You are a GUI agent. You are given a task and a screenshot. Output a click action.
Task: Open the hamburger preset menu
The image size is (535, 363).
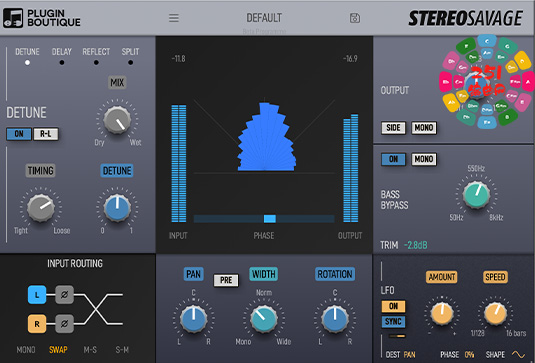174,18
